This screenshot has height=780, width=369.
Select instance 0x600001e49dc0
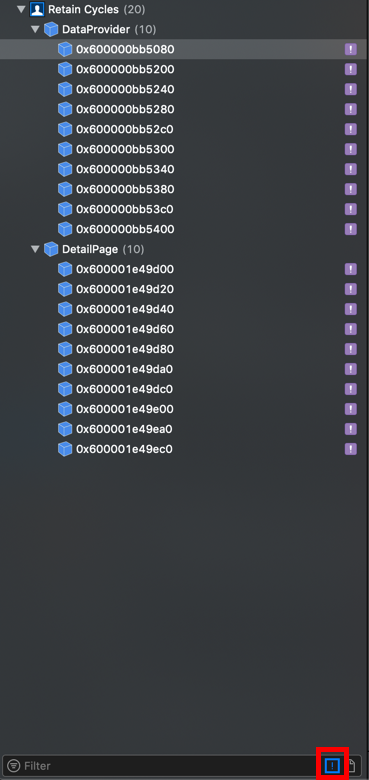184,389
